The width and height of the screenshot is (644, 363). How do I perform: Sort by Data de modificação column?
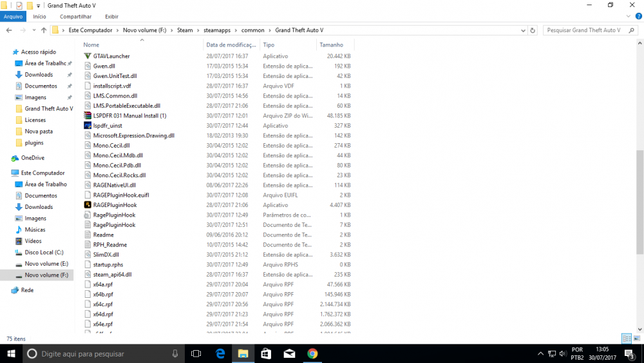[x=231, y=44]
